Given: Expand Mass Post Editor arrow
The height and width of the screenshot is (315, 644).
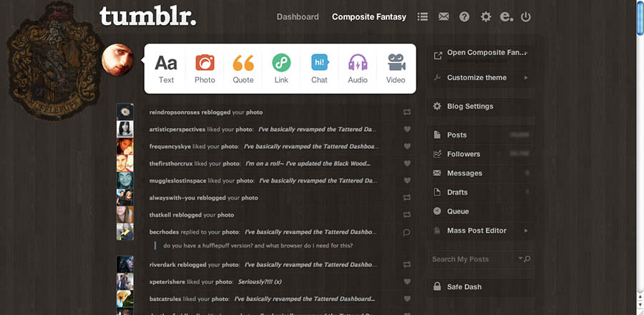Looking at the screenshot, I should [526, 231].
